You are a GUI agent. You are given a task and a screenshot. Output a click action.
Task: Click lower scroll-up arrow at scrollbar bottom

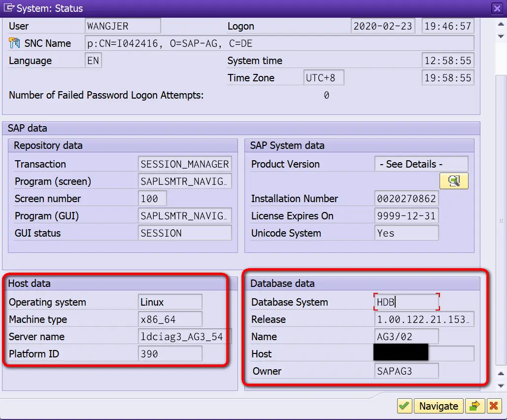point(501,374)
